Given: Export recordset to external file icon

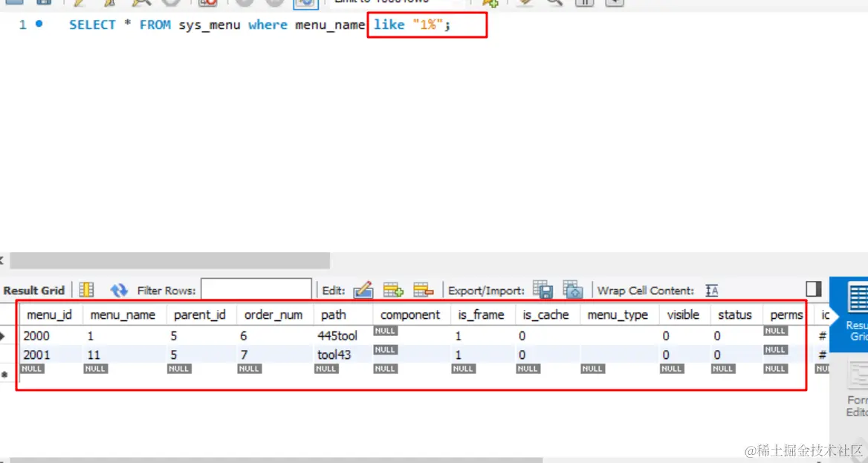Looking at the screenshot, I should [x=542, y=290].
